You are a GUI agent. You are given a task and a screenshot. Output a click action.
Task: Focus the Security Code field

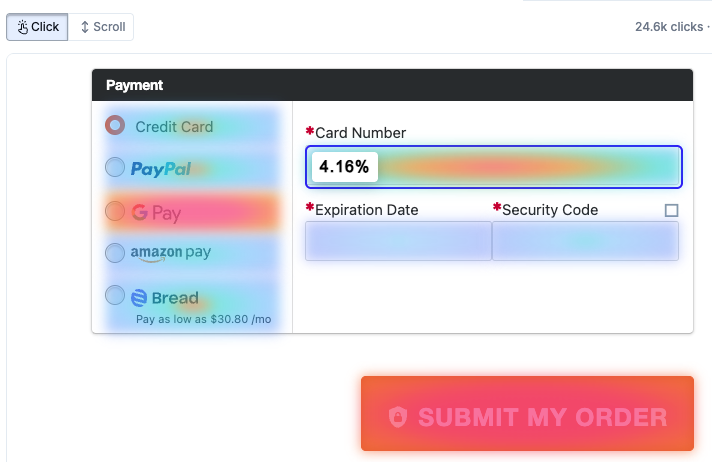(x=585, y=241)
